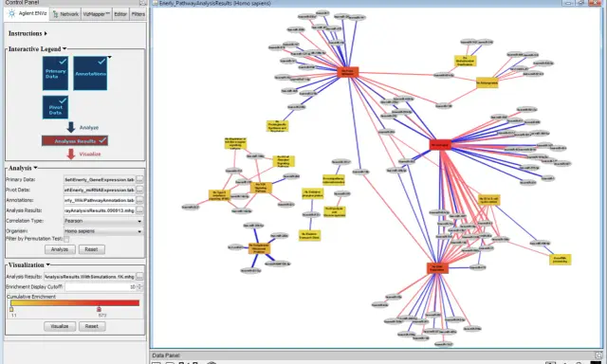
Task: Click the Enrichment Display Cutoff spinner arrows
Action: tap(139, 287)
